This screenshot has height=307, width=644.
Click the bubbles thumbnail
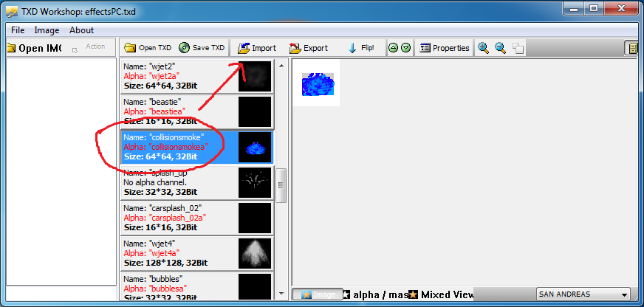(255, 286)
